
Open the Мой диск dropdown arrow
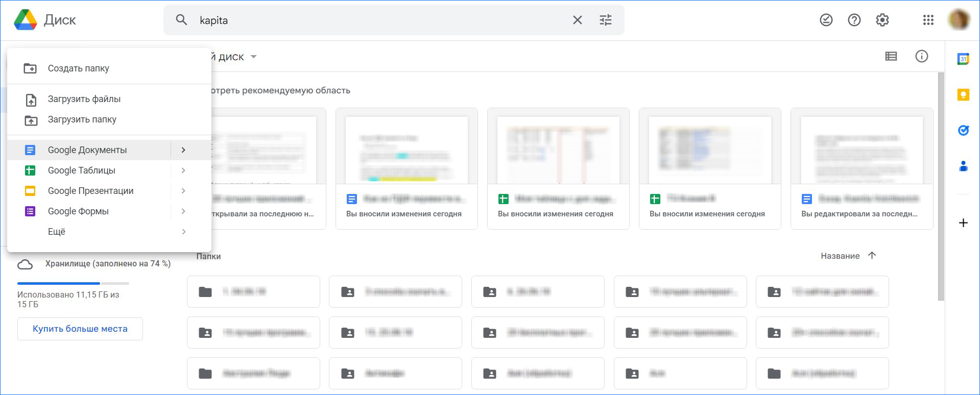point(253,57)
